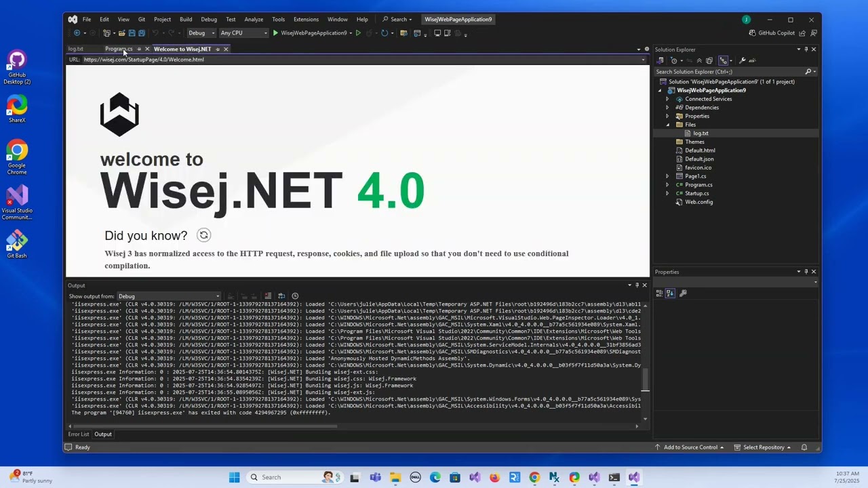868x488 pixels.
Task: Click Add to Source Control in status bar
Action: pyautogui.click(x=689, y=447)
